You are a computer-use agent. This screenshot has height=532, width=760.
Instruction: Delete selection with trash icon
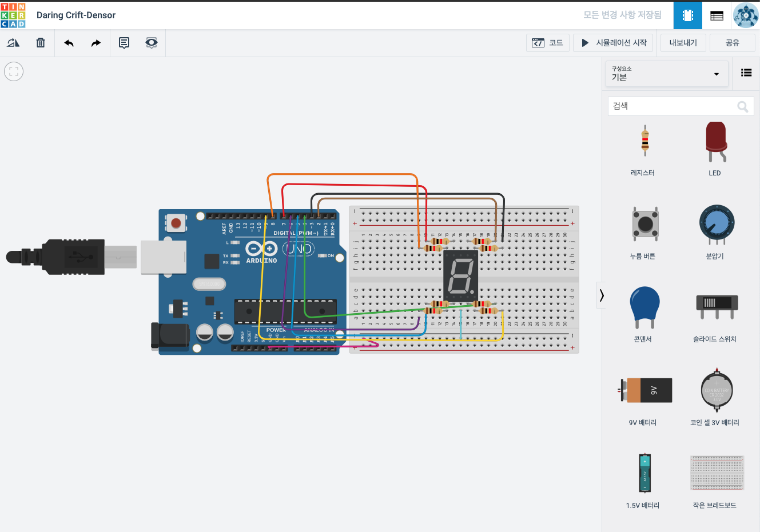point(41,43)
